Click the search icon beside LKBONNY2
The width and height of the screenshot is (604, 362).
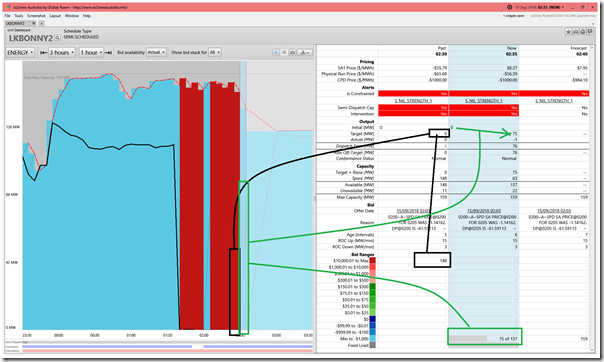[x=57, y=38]
